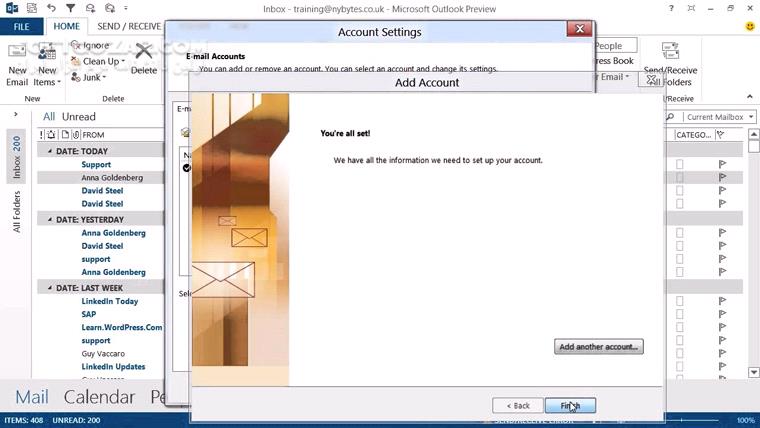Flag the Guy Vaccaro message

coord(722,353)
